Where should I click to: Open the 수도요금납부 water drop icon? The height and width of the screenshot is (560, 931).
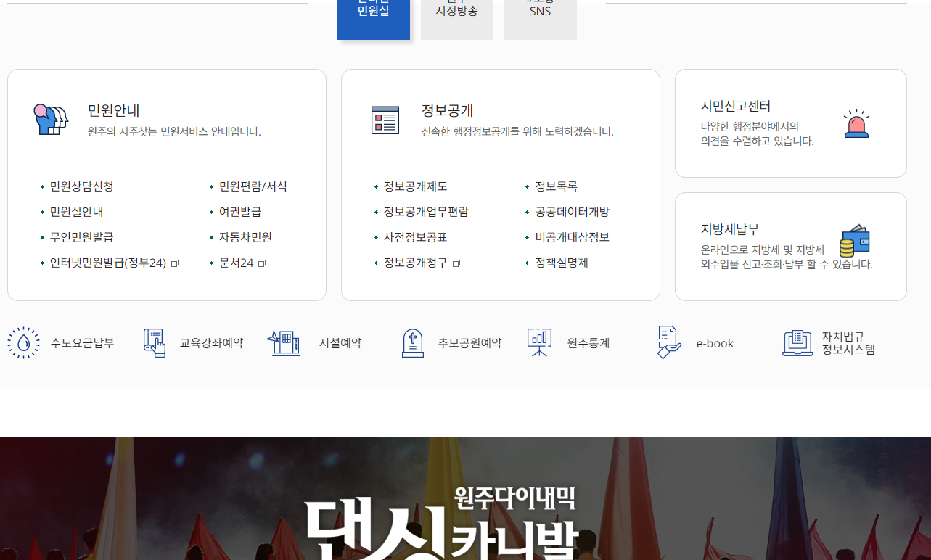pyautogui.click(x=23, y=342)
